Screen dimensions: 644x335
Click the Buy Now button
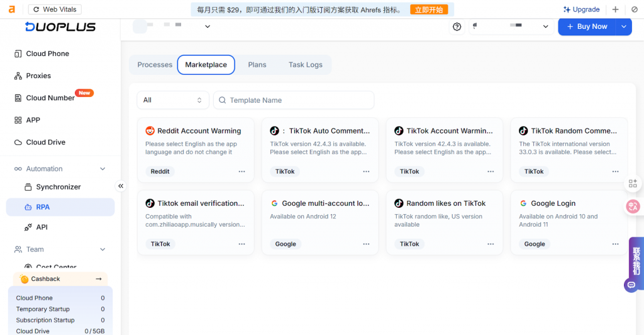(x=586, y=26)
